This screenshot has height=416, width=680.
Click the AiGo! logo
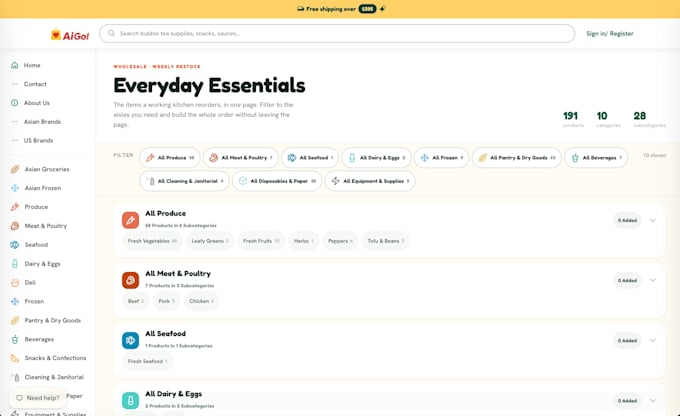point(70,35)
